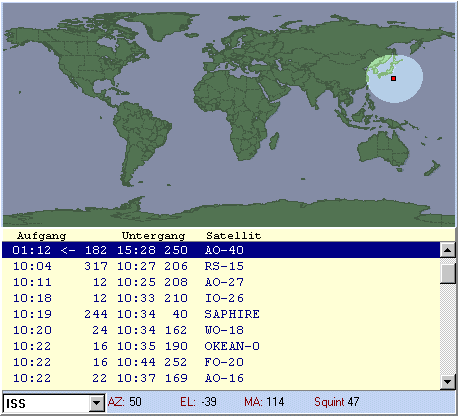This screenshot has height=416, width=458.
Task: Click the list scroll down arrow
Action: [x=447, y=382]
